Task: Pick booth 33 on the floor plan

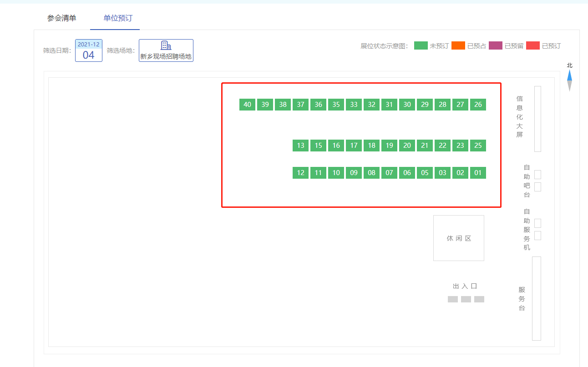Action: coord(354,105)
